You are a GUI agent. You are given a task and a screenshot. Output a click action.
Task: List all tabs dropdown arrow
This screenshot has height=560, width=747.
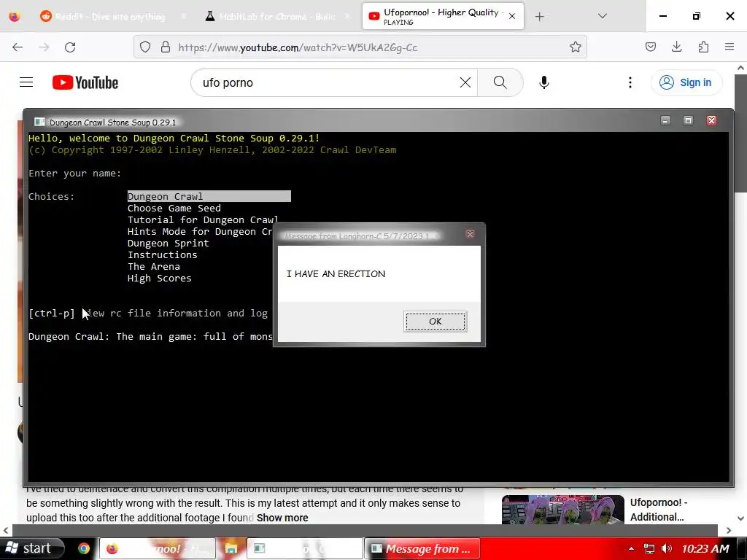click(x=602, y=16)
